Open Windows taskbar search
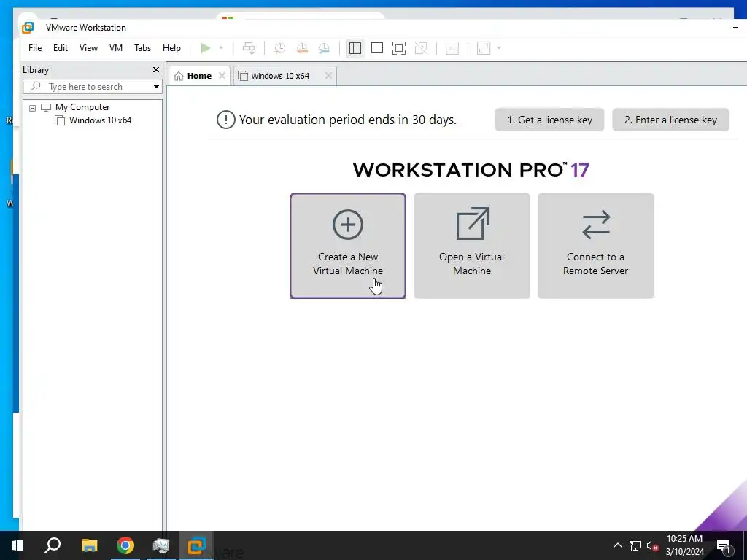Viewport: 747px width, 560px height. pos(53,545)
